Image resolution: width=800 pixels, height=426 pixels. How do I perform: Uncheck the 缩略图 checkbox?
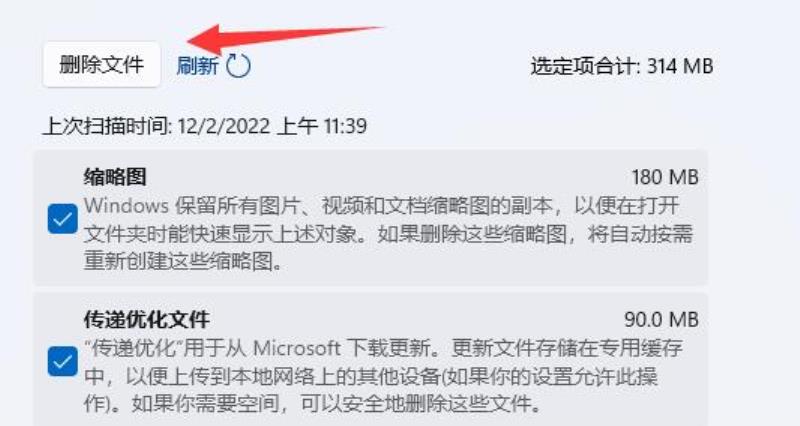(x=63, y=219)
